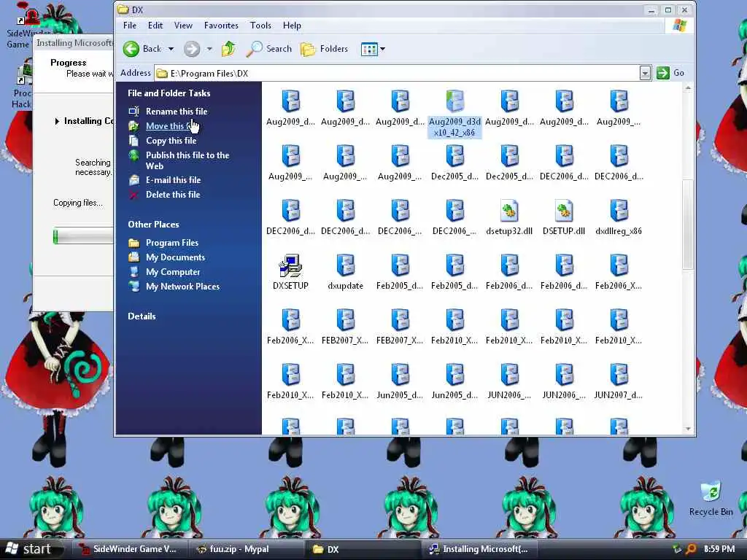Viewport: 747px width, 560px height.
Task: Click the vertical scrollbar thumb in DX window
Action: (x=688, y=225)
